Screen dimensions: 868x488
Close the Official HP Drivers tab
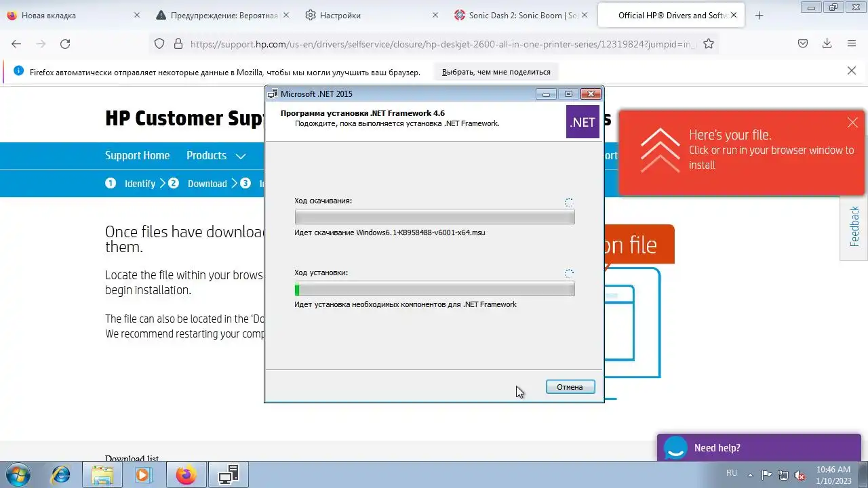click(x=734, y=15)
